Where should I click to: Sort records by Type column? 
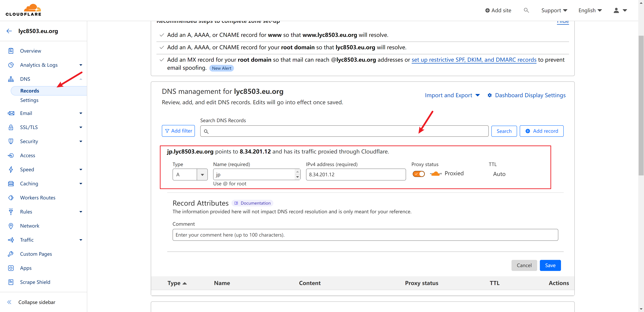point(177,283)
